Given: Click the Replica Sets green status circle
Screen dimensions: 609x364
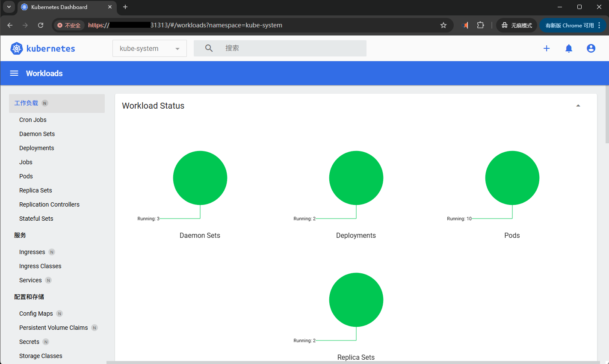Looking at the screenshot, I should tap(356, 300).
